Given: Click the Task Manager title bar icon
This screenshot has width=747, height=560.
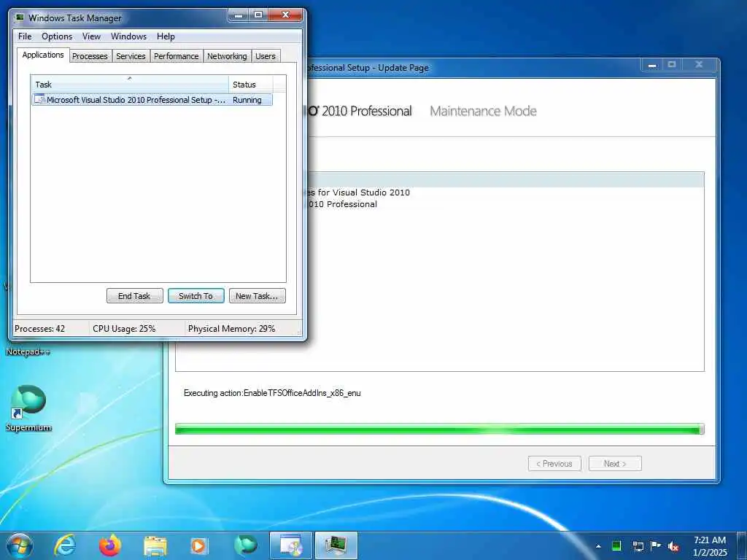Looking at the screenshot, I should (20, 17).
